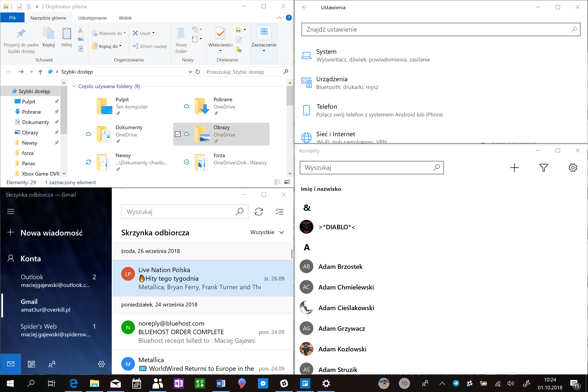
Task: Click the Zmień nazwę rename button
Action: (150, 46)
